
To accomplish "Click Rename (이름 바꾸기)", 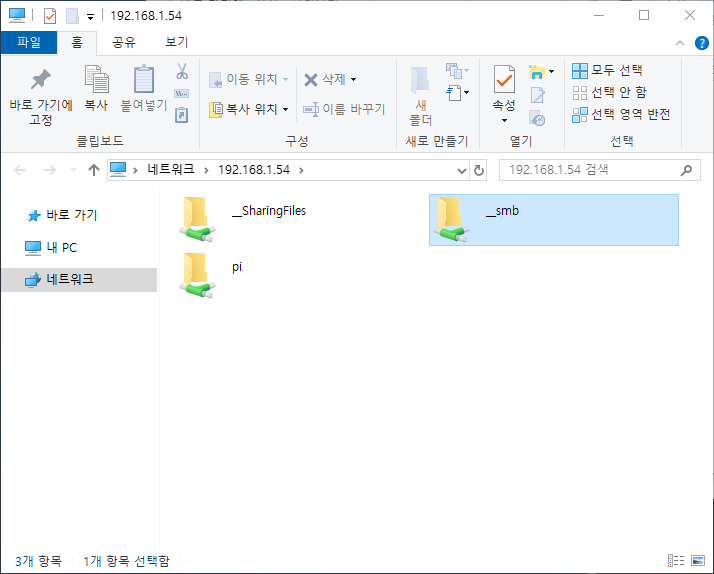I will click(344, 109).
